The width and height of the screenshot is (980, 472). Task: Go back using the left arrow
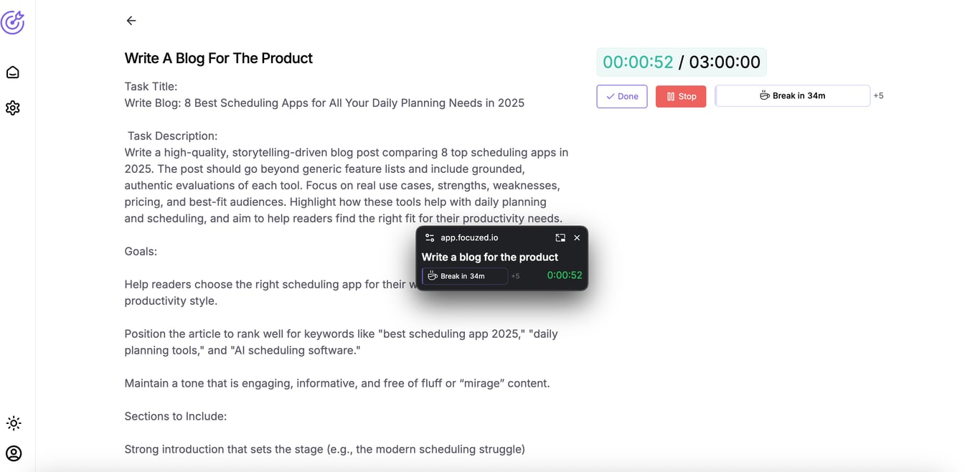(x=131, y=21)
